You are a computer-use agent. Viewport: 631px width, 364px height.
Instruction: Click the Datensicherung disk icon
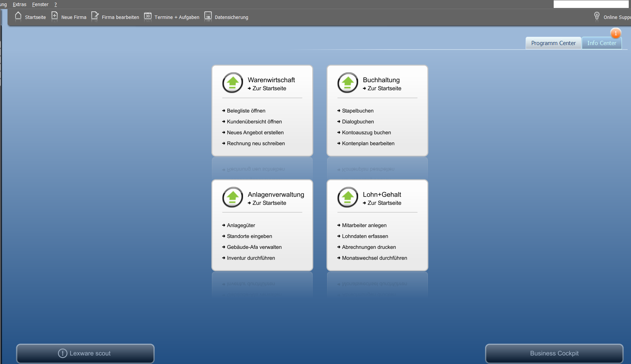pyautogui.click(x=208, y=16)
